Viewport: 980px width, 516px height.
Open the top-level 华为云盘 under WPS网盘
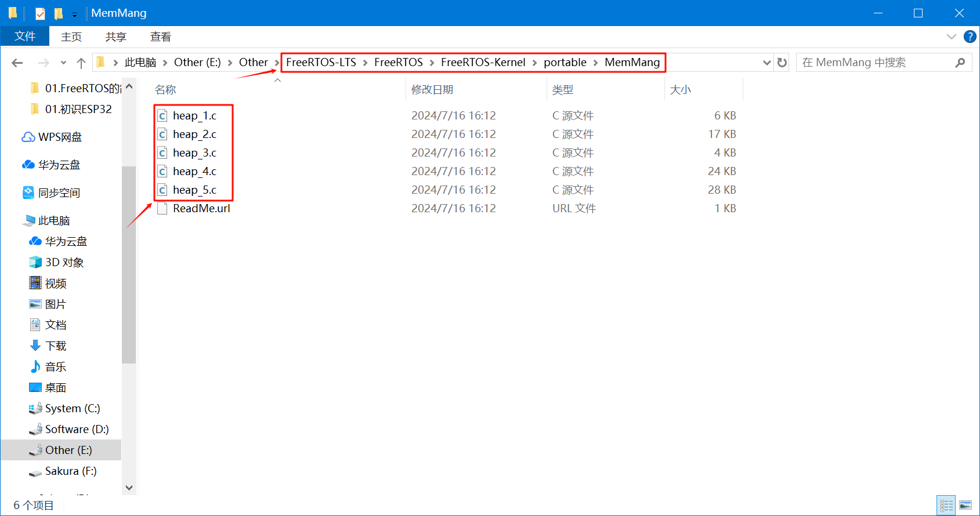click(51, 165)
